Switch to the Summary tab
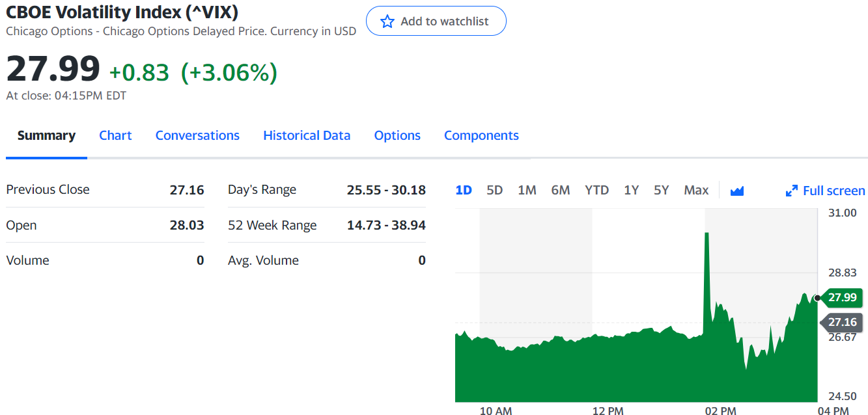The width and height of the screenshot is (868, 415). pyautogui.click(x=46, y=135)
